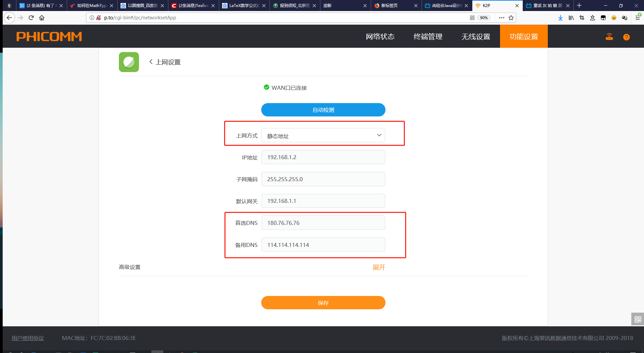Image resolution: width=644 pixels, height=353 pixels.
Task: Go back with the browser back arrow
Action: click(9, 18)
